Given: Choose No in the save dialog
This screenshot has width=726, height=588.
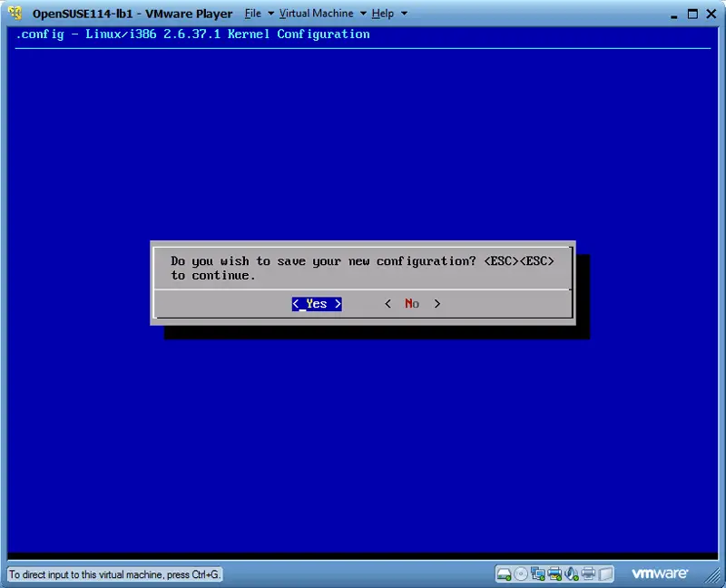Looking at the screenshot, I should coord(412,304).
